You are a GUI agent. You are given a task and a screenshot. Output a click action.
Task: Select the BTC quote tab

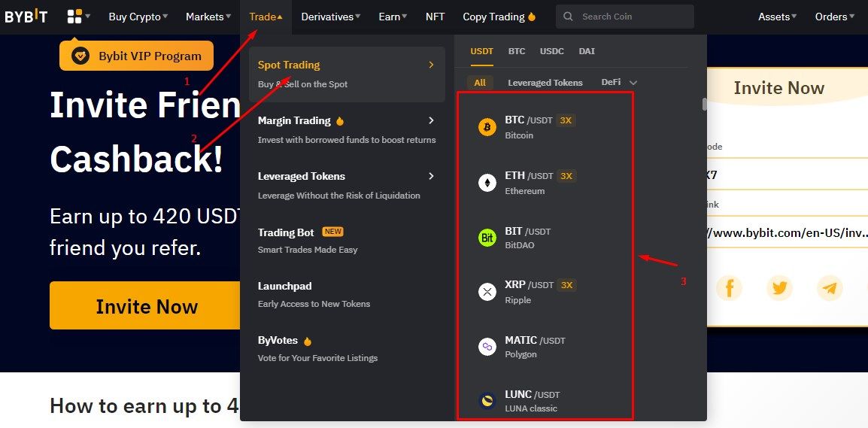(x=517, y=51)
